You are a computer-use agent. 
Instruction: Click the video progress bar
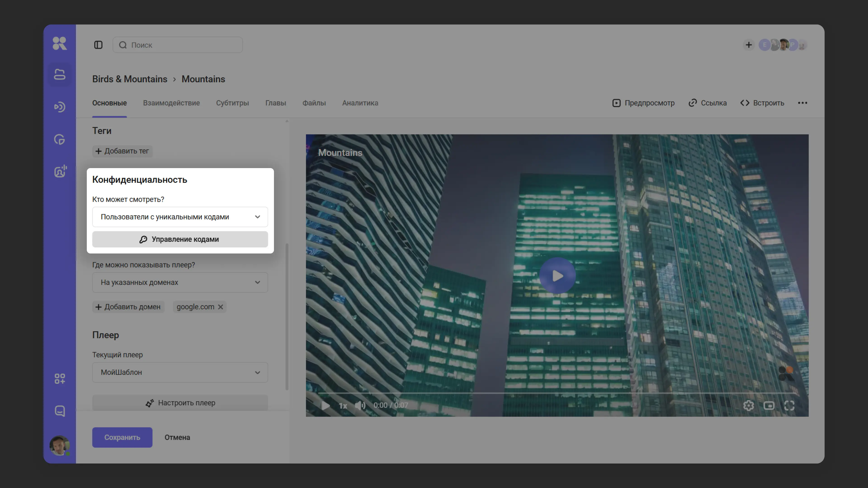pos(557,393)
